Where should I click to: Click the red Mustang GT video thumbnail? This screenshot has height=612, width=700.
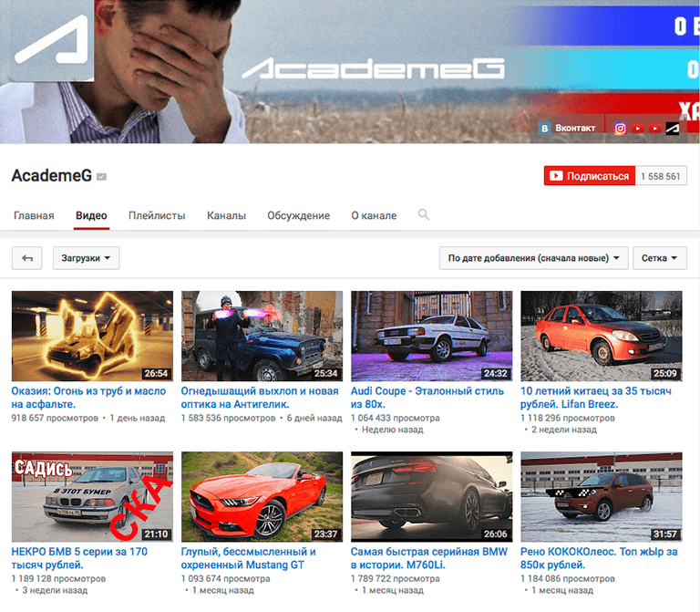(x=262, y=497)
